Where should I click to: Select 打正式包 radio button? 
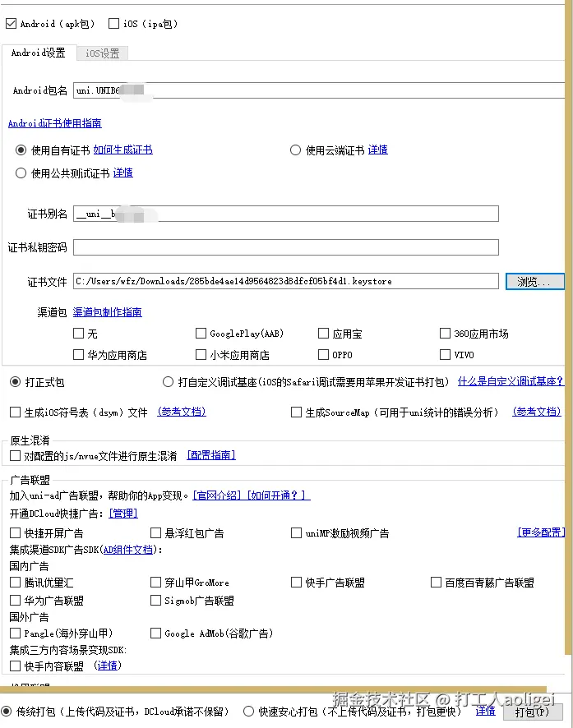(16, 381)
